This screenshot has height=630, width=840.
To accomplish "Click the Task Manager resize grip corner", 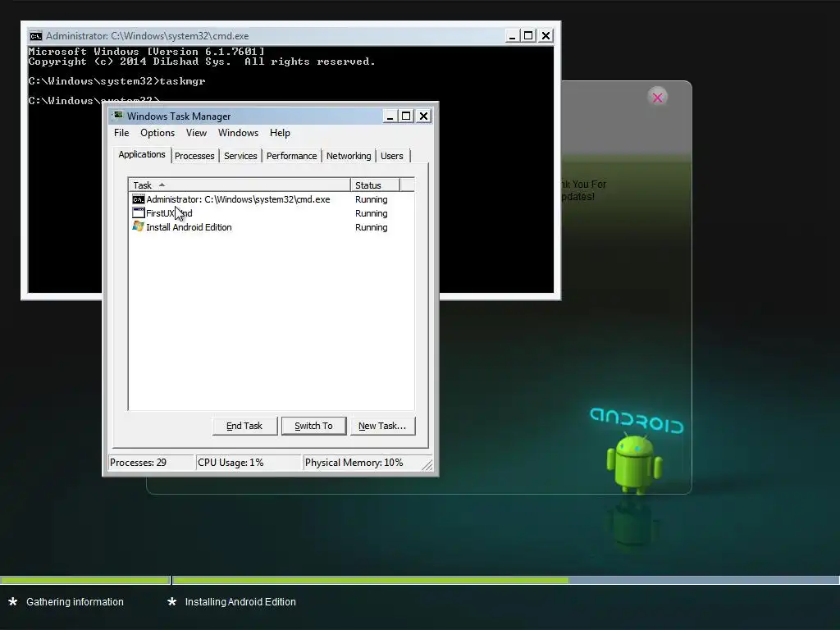I will click(427, 465).
